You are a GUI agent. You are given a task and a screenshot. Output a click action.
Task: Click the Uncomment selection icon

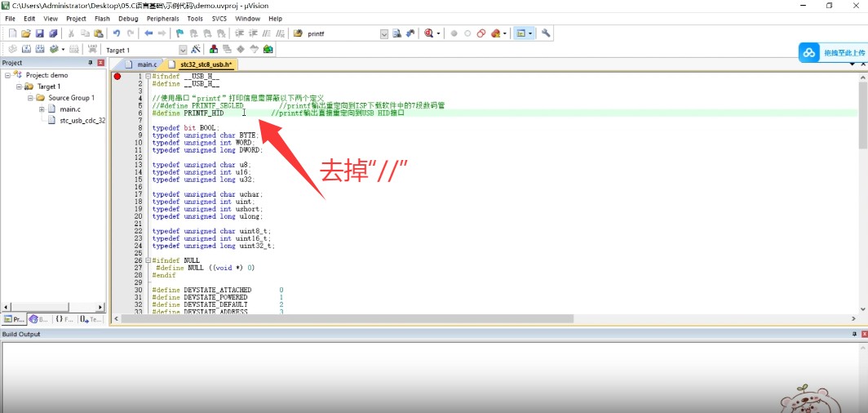(280, 33)
